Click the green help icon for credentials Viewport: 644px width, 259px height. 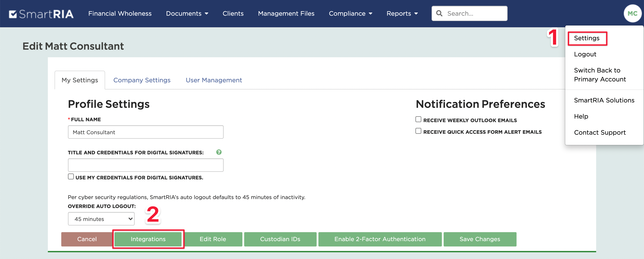pyautogui.click(x=219, y=152)
